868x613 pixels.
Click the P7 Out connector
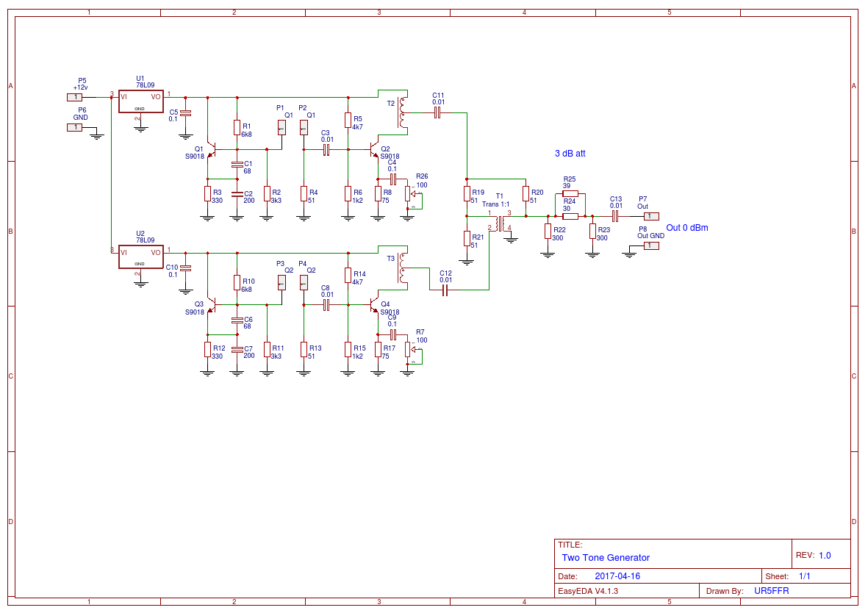[651, 216]
